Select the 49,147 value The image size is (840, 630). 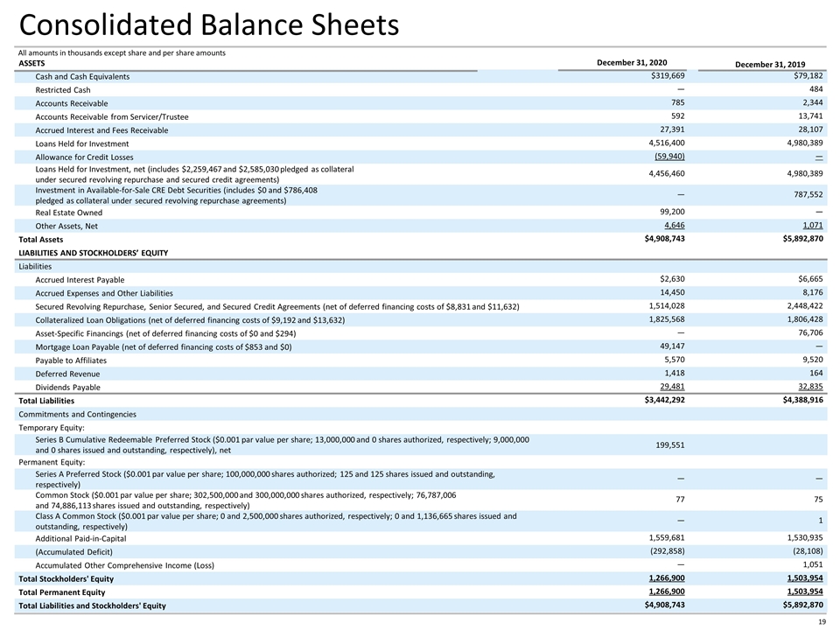pos(672,346)
